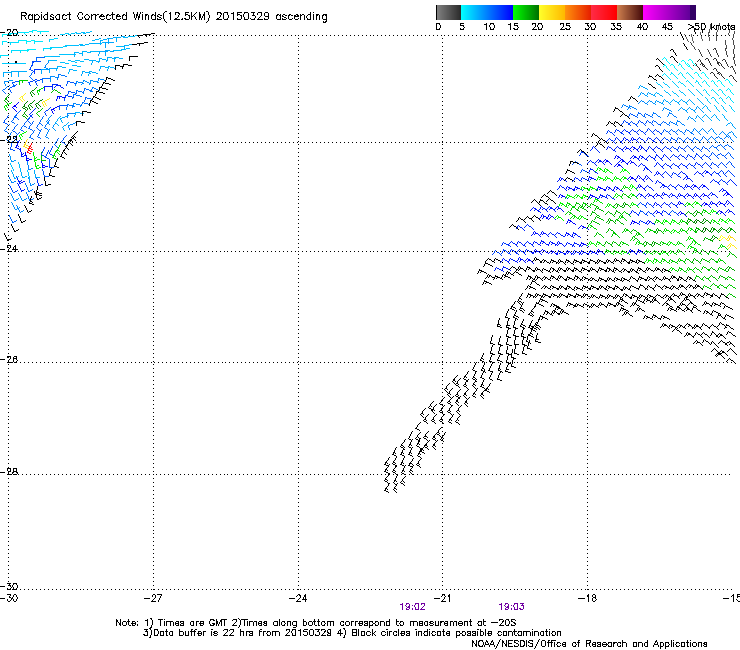Viewport: 740px width, 650px height.
Task: Click longitude axis label '-27'
Action: [153, 598]
